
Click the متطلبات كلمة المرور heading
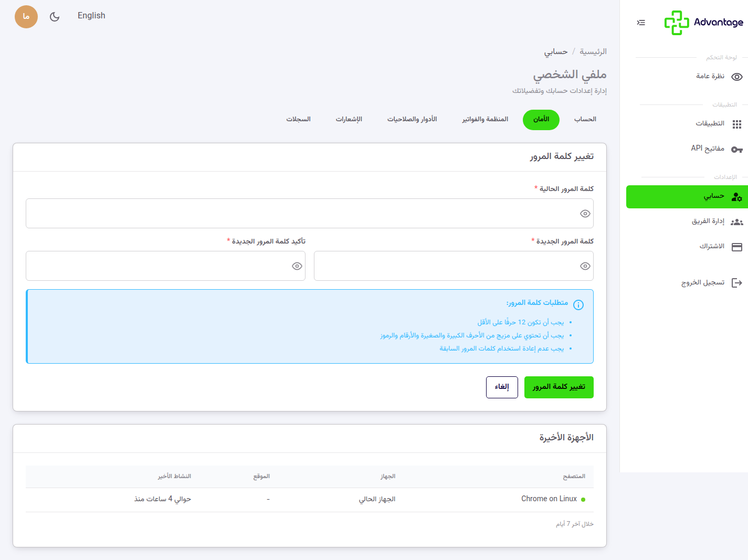click(x=537, y=303)
